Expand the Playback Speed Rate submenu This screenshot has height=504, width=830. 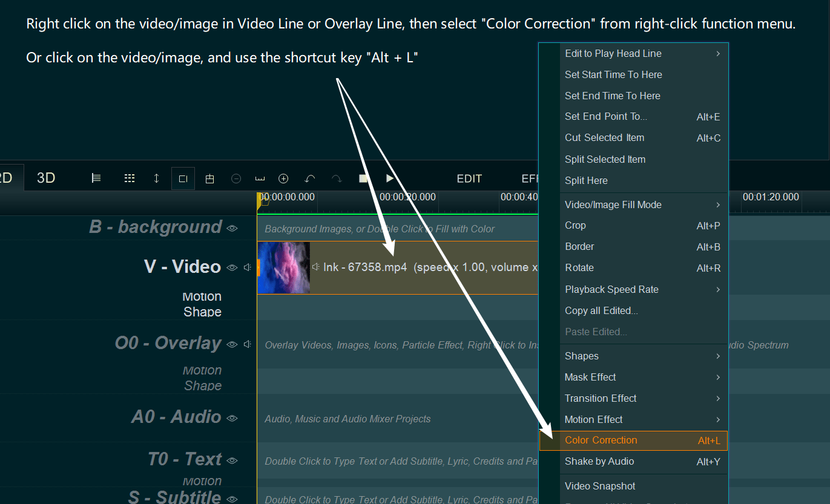click(611, 289)
